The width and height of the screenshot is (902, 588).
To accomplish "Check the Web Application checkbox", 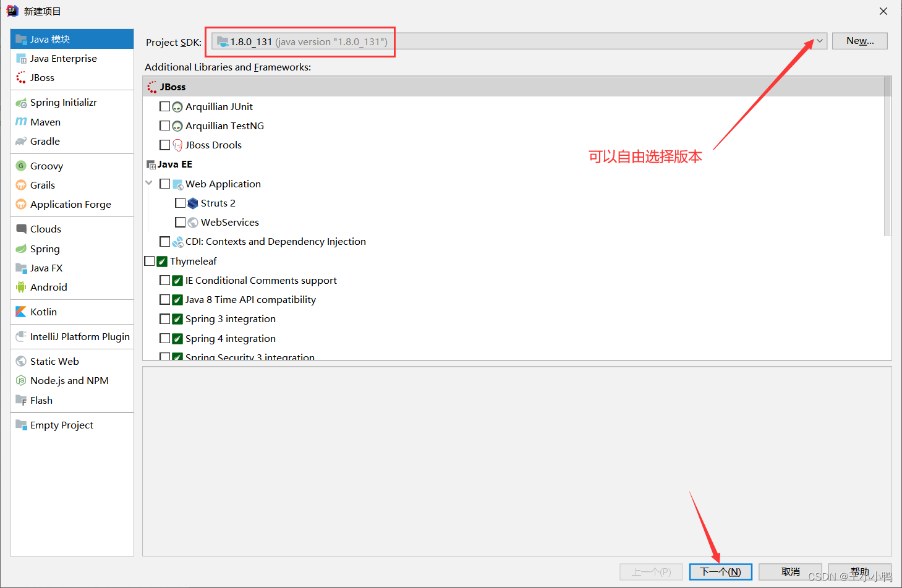I will 164,184.
